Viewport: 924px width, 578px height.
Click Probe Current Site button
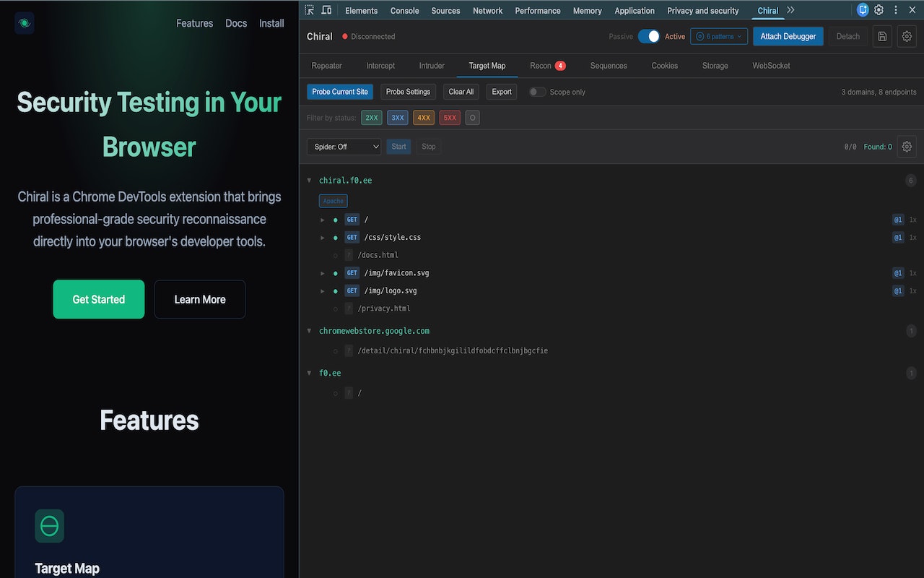point(340,92)
